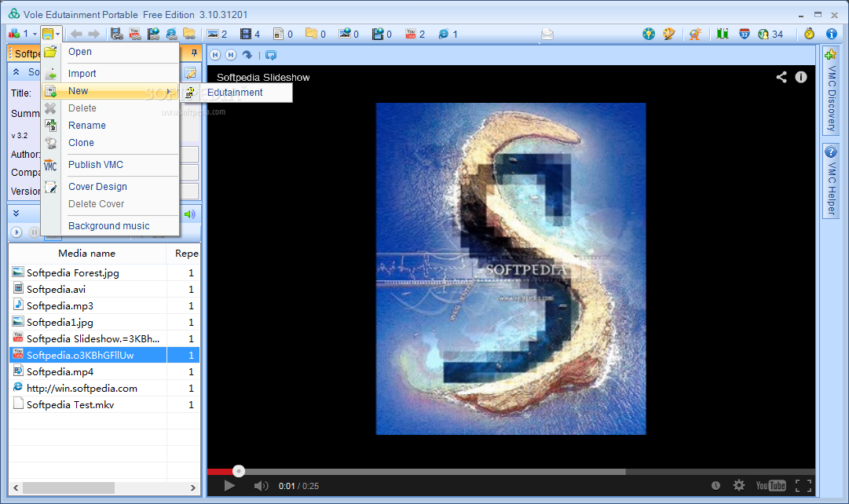Viewport: 849px width, 504px height.
Task: Click the video info circle button
Action: tap(801, 78)
